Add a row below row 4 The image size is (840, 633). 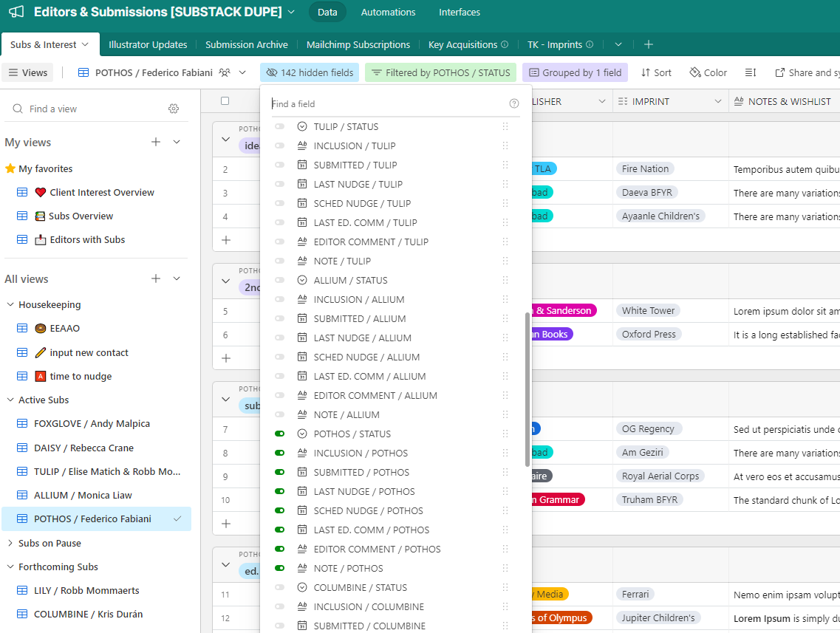226,240
